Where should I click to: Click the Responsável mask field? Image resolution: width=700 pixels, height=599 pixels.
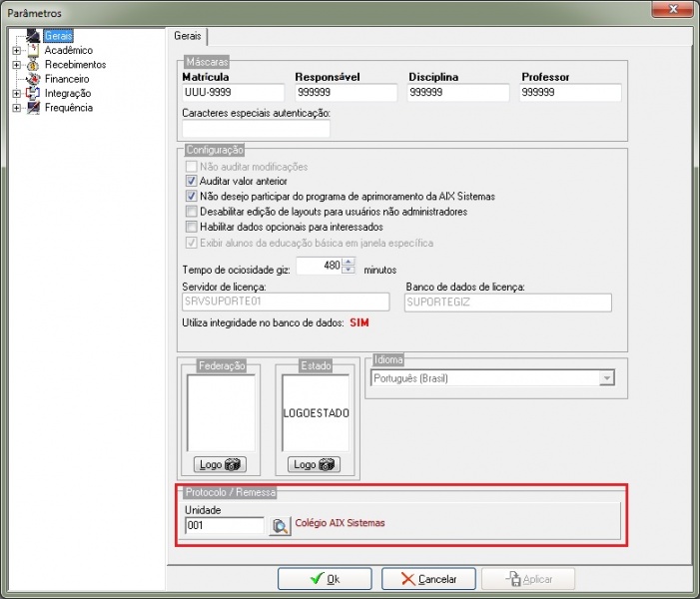(x=346, y=93)
